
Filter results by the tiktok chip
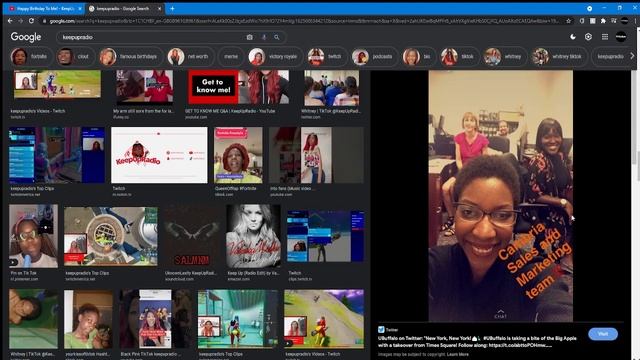point(459,56)
